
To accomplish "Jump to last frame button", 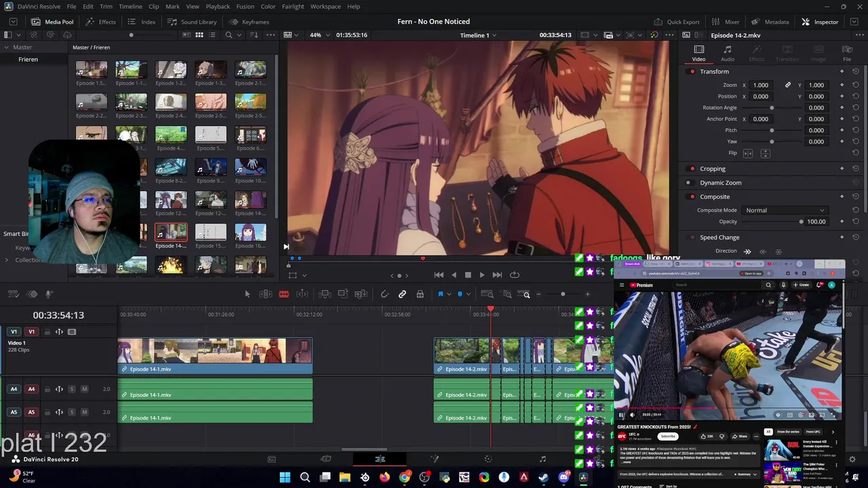I will coord(497,275).
